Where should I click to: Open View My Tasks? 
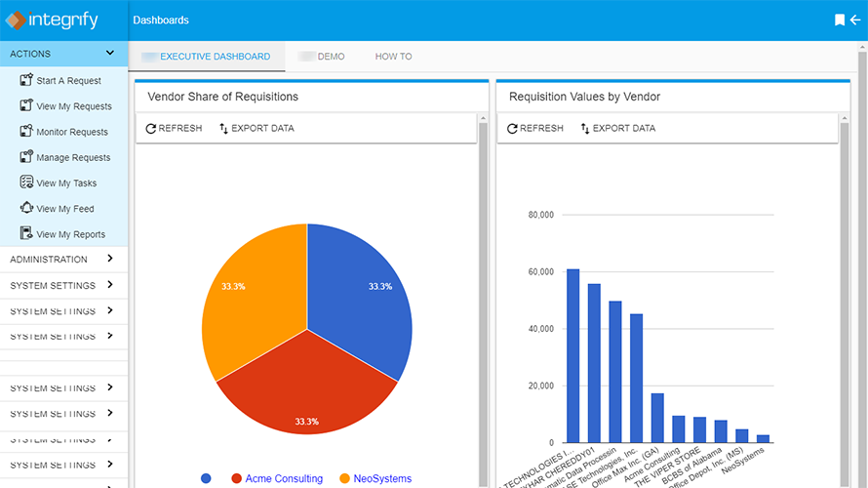coord(66,183)
